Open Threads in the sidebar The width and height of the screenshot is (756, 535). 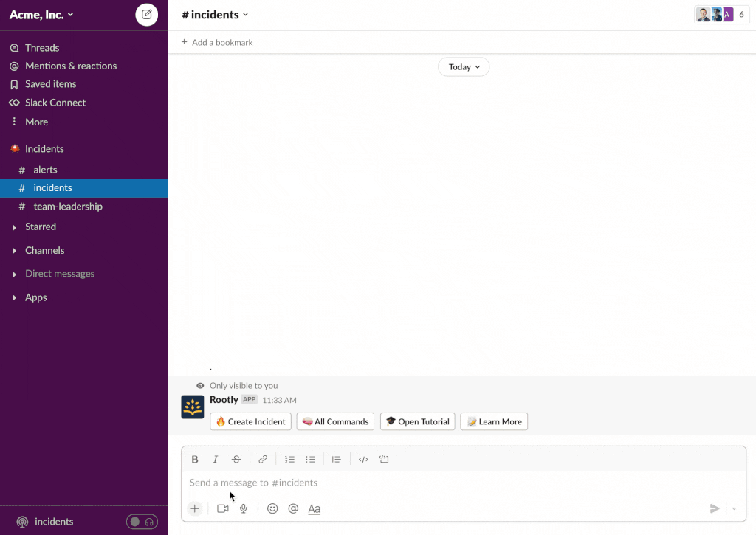(x=42, y=48)
